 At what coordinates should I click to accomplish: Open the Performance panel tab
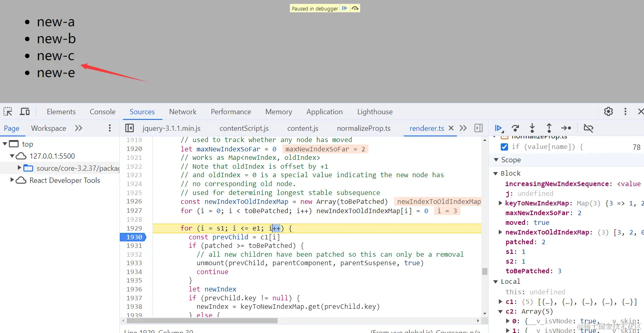pyautogui.click(x=231, y=112)
